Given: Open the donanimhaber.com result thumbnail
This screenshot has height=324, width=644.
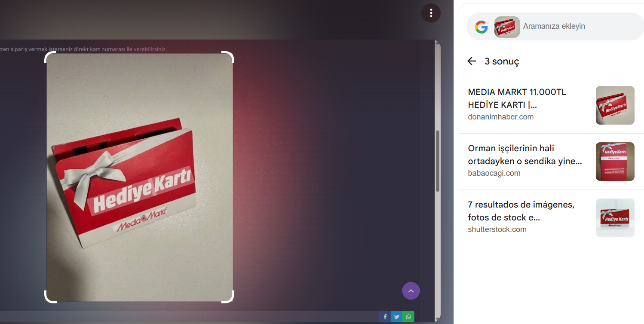Looking at the screenshot, I should click(x=615, y=105).
